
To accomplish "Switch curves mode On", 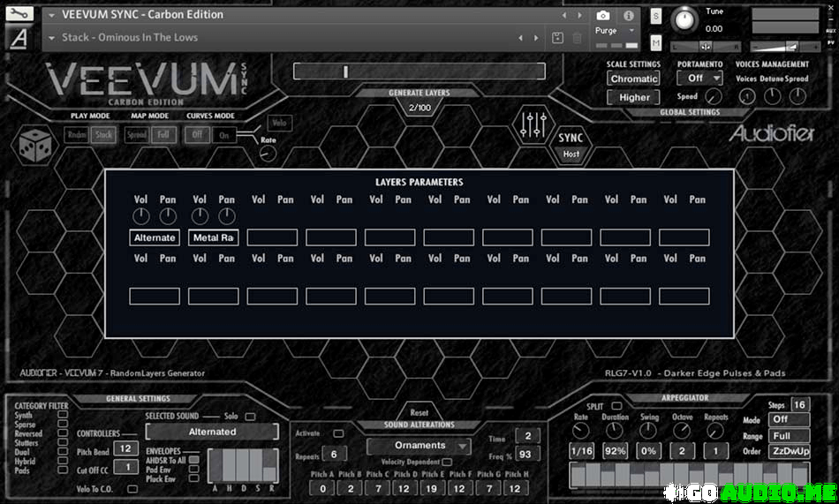I will click(x=224, y=135).
